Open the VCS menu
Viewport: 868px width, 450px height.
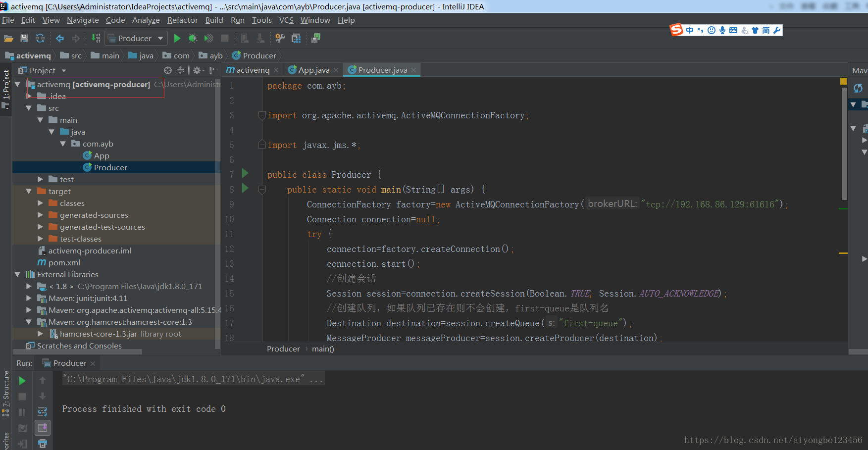(x=286, y=20)
